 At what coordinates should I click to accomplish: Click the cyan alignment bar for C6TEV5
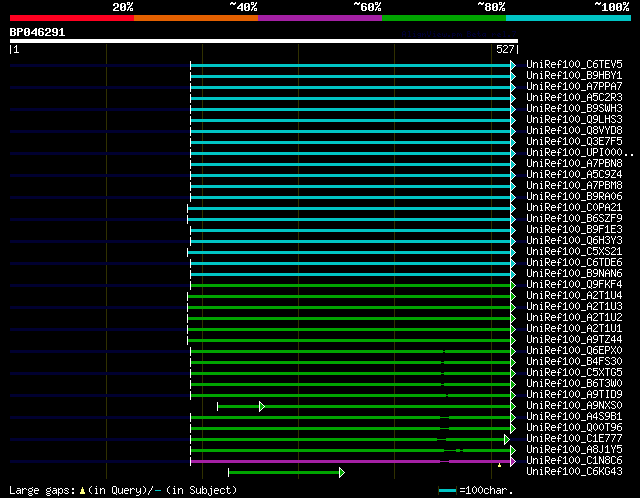351,65
